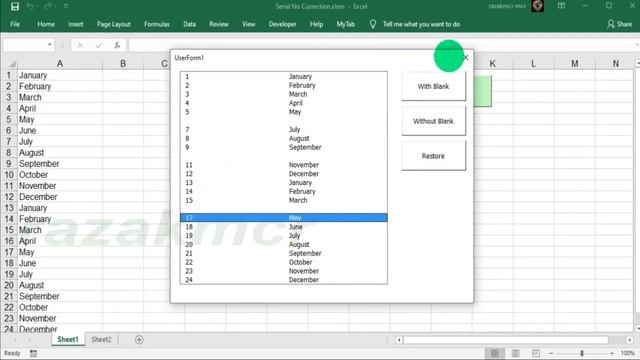640x360 pixels.
Task: Select listbox row 5 May
Action: (284, 112)
